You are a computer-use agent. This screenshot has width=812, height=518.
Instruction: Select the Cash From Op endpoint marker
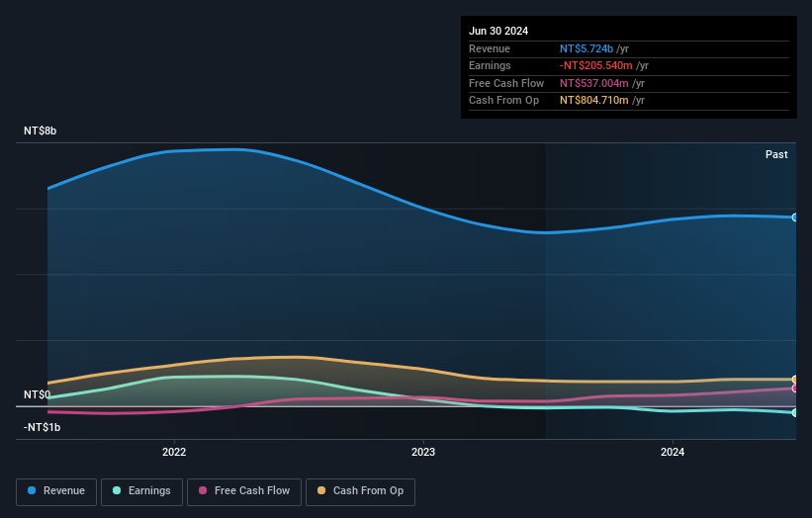795,380
